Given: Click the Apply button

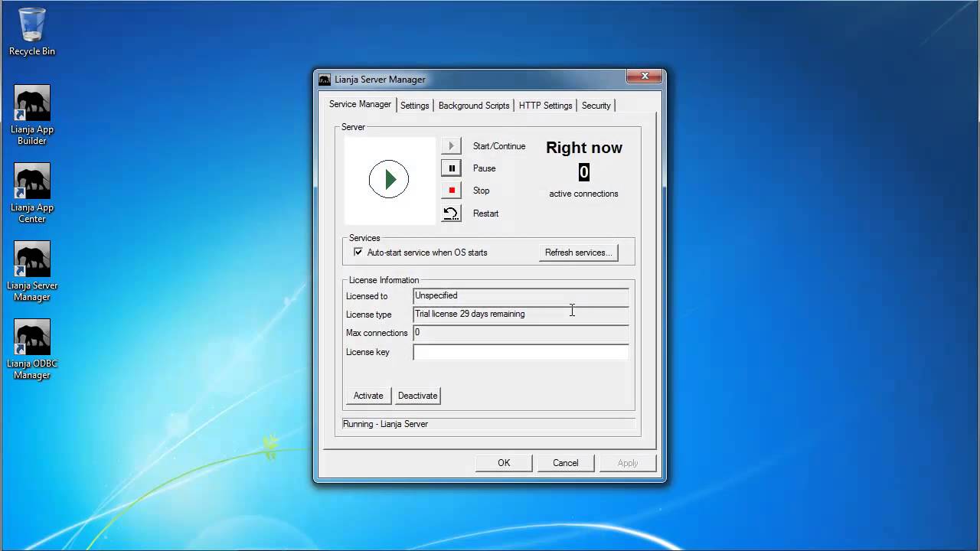Looking at the screenshot, I should 628,463.
